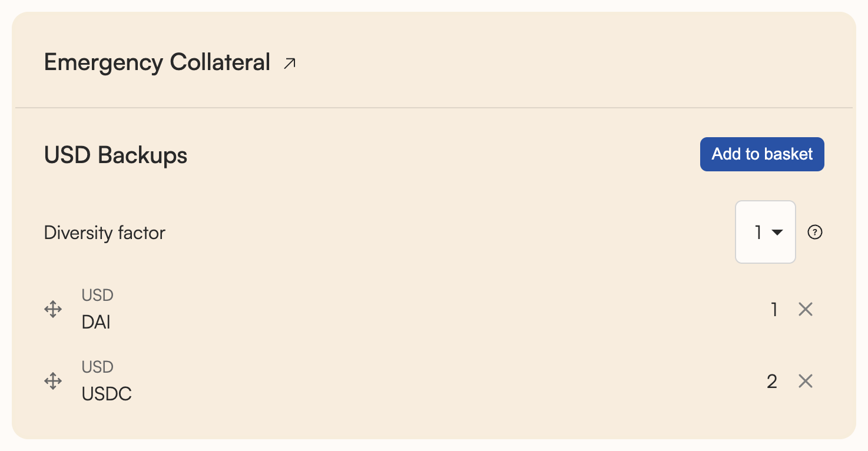Remove DAI from the backups list
The width and height of the screenshot is (868, 451).
tap(806, 309)
